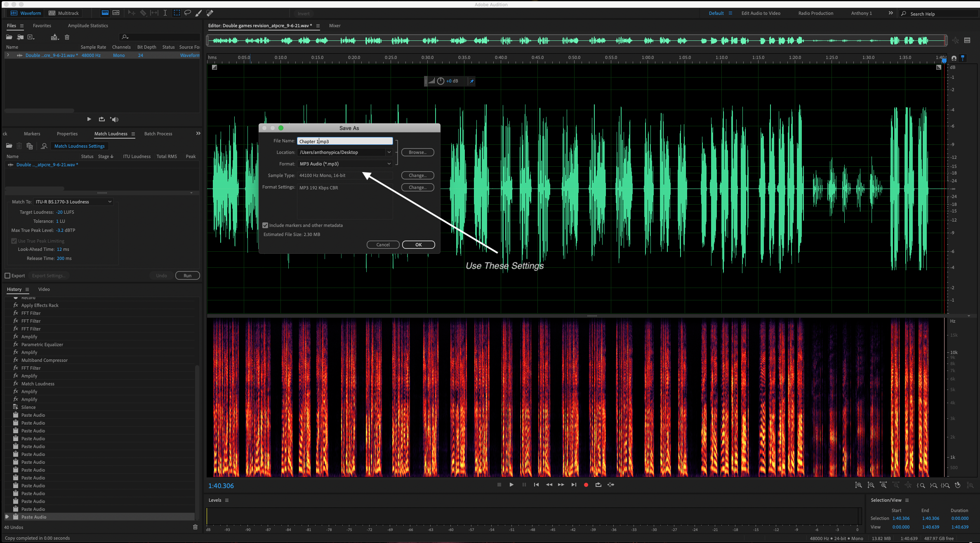Switch to the Multitrack view
Screen dimensions: 980x543
(64, 13)
